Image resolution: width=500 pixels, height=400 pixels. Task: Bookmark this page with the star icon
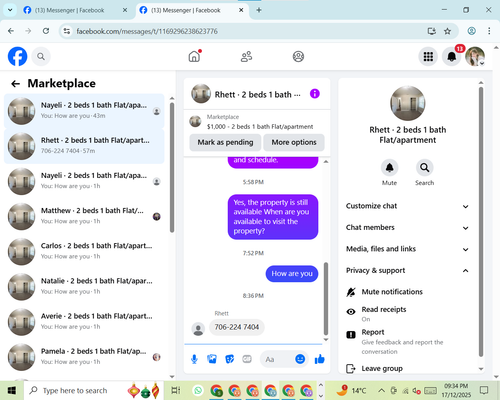[447, 31]
